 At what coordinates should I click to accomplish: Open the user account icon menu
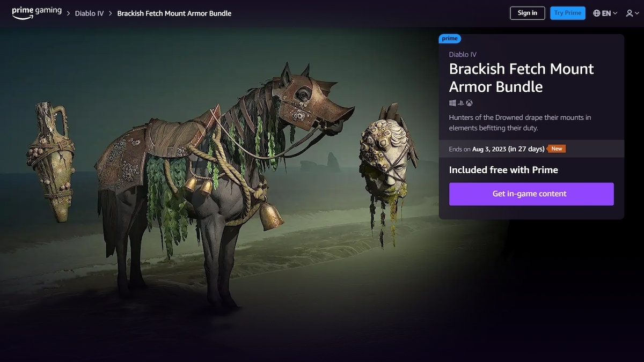point(629,13)
